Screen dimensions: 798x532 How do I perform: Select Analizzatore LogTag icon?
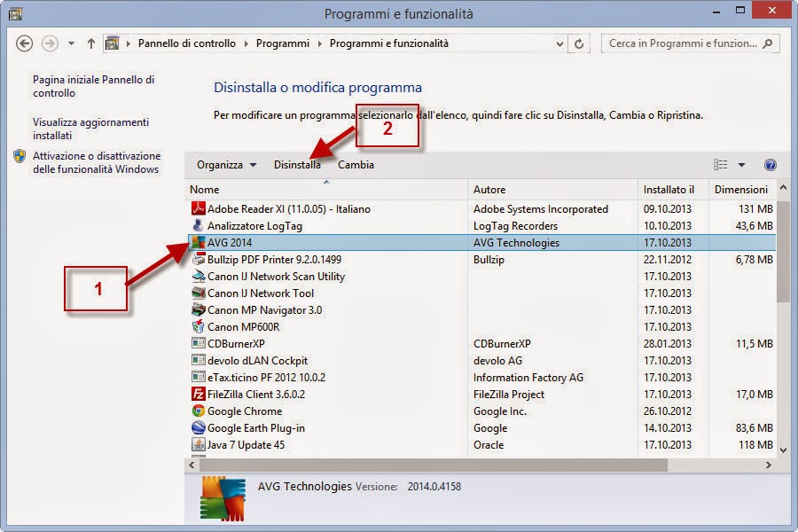(x=198, y=225)
